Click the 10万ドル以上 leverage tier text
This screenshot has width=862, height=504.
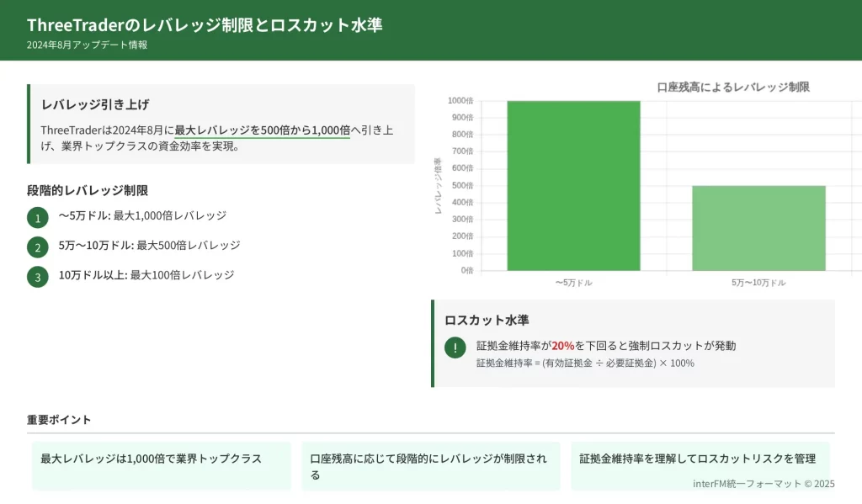point(146,275)
